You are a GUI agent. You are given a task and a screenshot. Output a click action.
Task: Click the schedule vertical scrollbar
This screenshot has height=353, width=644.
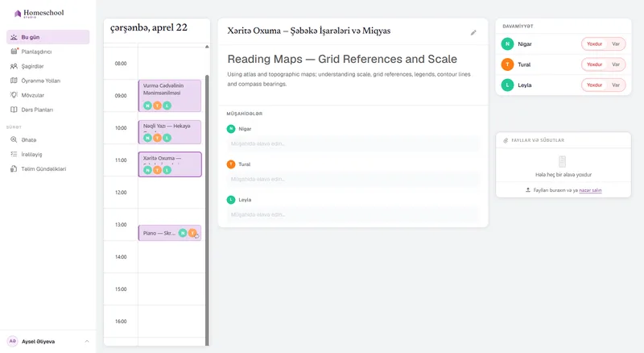click(x=207, y=210)
